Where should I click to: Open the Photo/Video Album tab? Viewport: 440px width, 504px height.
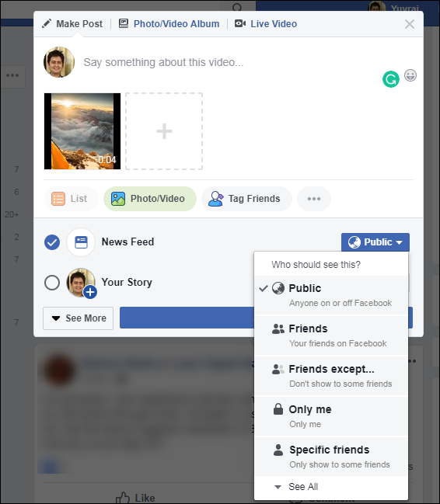169,24
